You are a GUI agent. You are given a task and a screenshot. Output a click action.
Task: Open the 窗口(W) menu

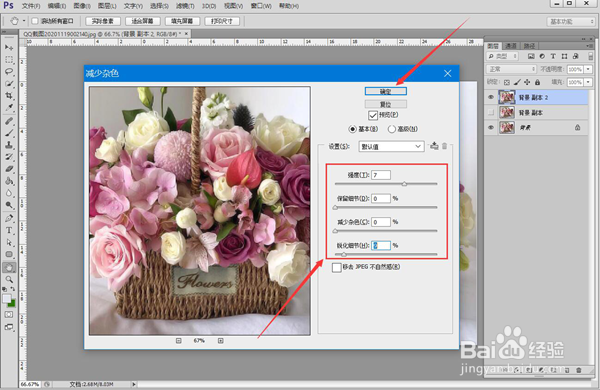[x=261, y=6]
